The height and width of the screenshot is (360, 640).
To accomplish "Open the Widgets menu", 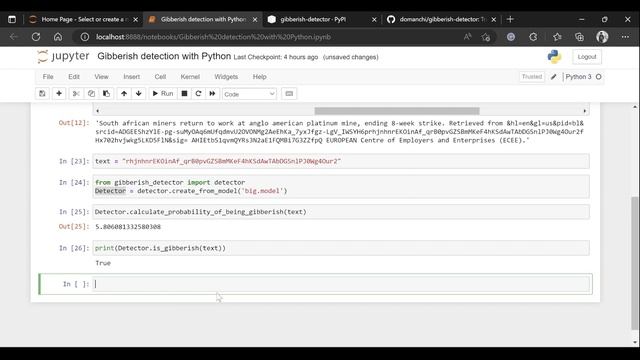I will (226, 77).
